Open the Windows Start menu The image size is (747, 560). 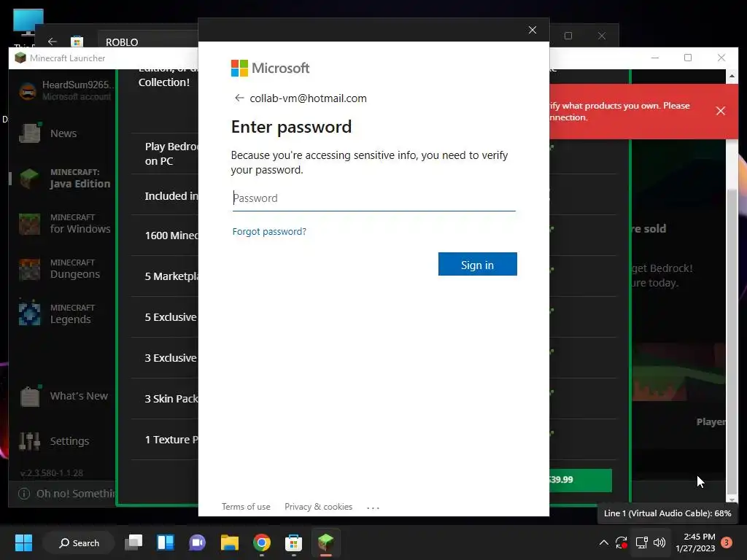click(23, 542)
